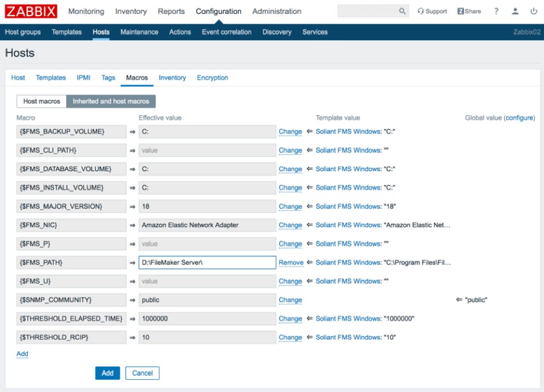Image resolution: width=544 pixels, height=392 pixels.
Task: Open the Administration menu
Action: 276,11
